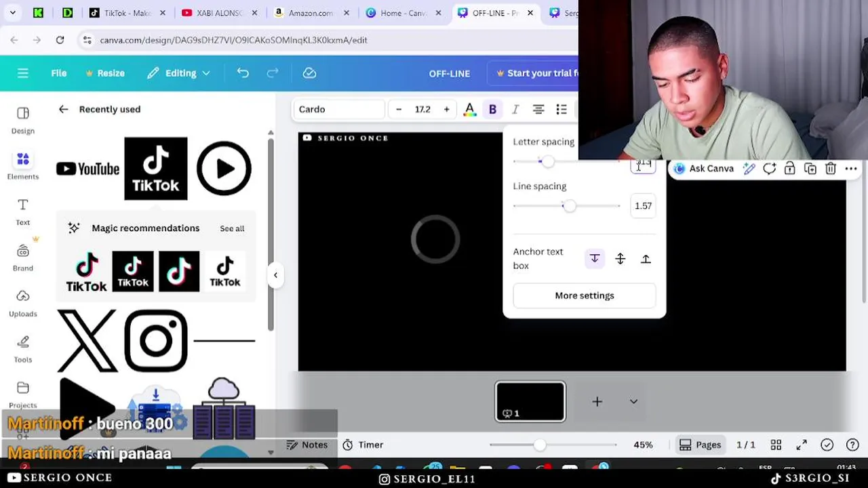Screen dimensions: 868x488
Task: Select the horizontal line element
Action: [224, 341]
